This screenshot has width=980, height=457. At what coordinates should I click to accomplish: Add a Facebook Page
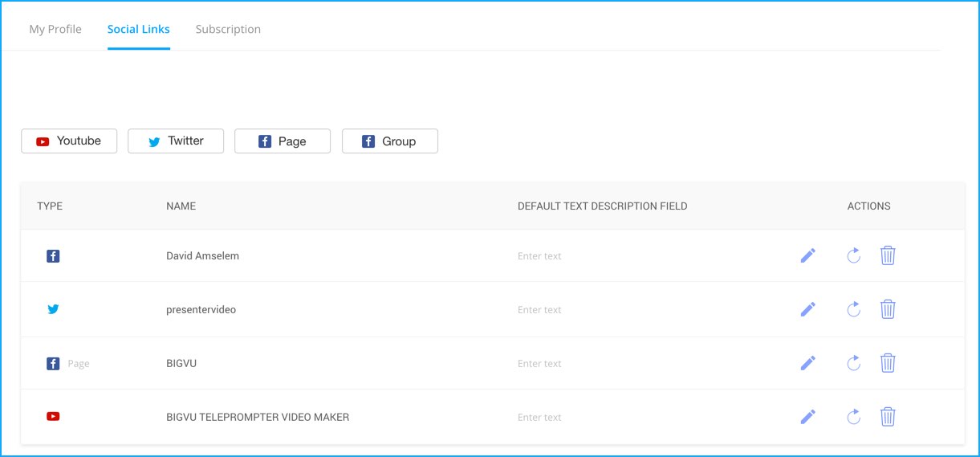click(x=283, y=141)
